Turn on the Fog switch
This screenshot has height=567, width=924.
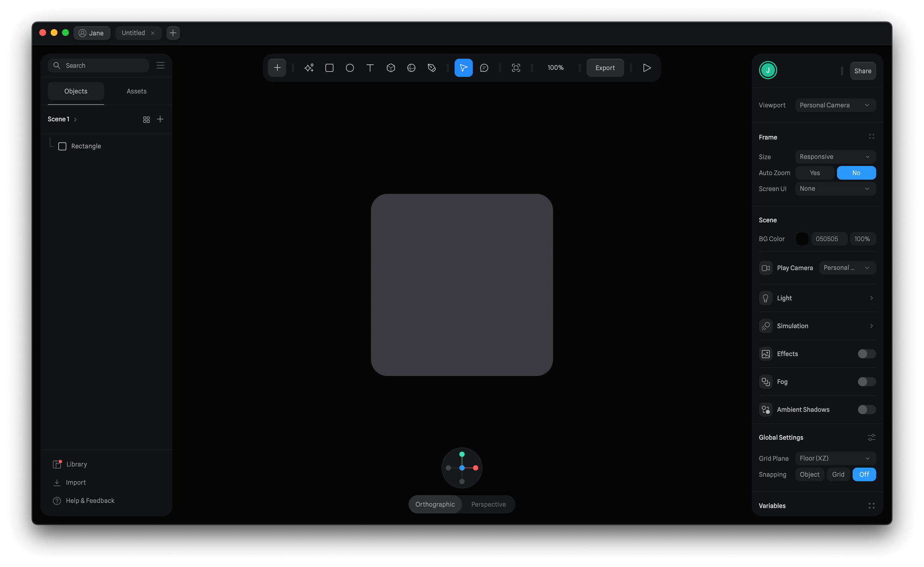[866, 382]
